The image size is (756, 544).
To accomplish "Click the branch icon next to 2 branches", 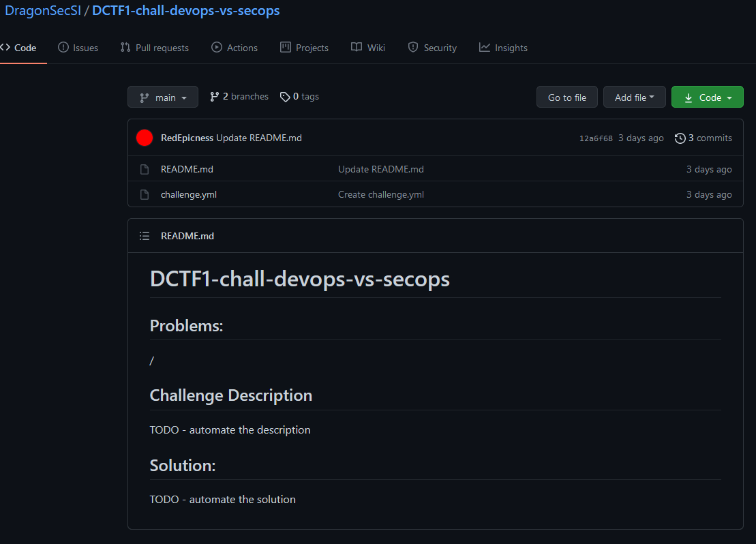I will [215, 97].
